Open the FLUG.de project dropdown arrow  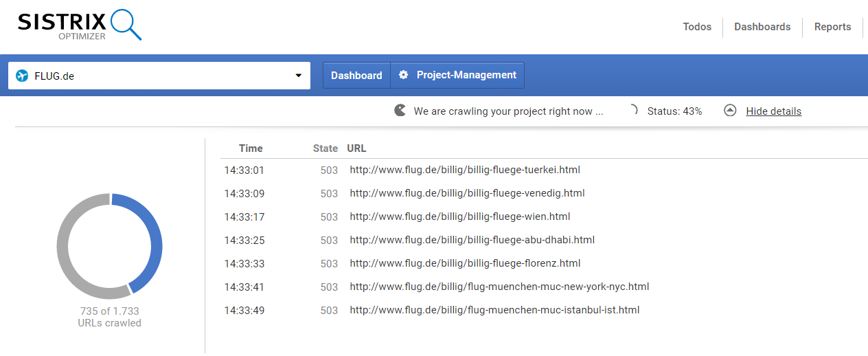tap(298, 76)
